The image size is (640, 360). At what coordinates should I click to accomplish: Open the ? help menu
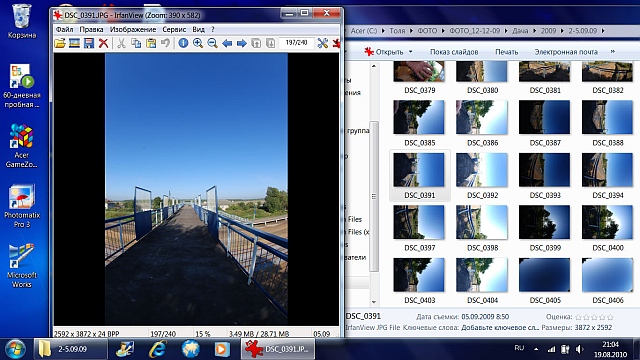[x=213, y=29]
